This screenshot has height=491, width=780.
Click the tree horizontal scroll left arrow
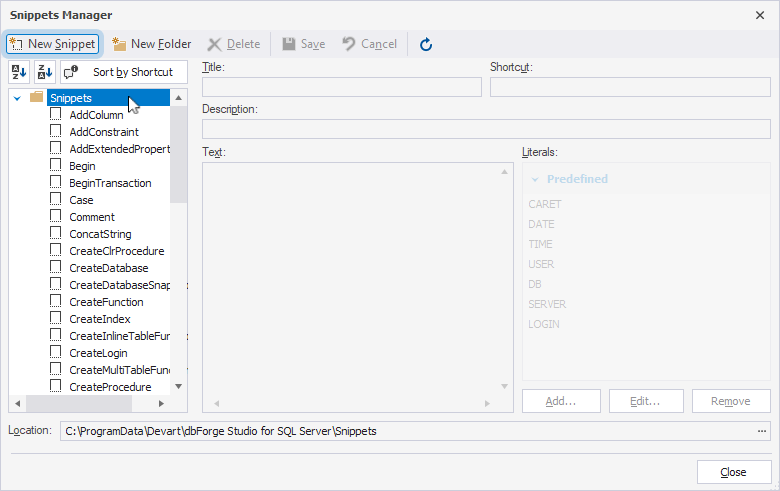(17, 403)
